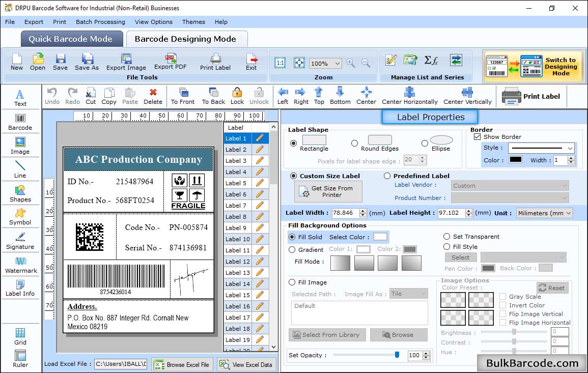Viewport: 588px width, 373px height.
Task: Uncheck the Show Border checkbox
Action: (477, 137)
